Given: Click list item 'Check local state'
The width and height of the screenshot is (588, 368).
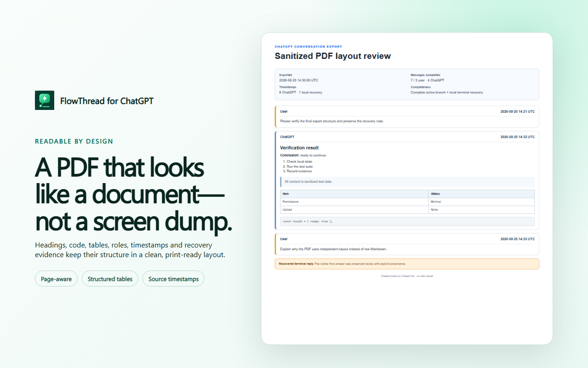Looking at the screenshot, I should (x=299, y=162).
